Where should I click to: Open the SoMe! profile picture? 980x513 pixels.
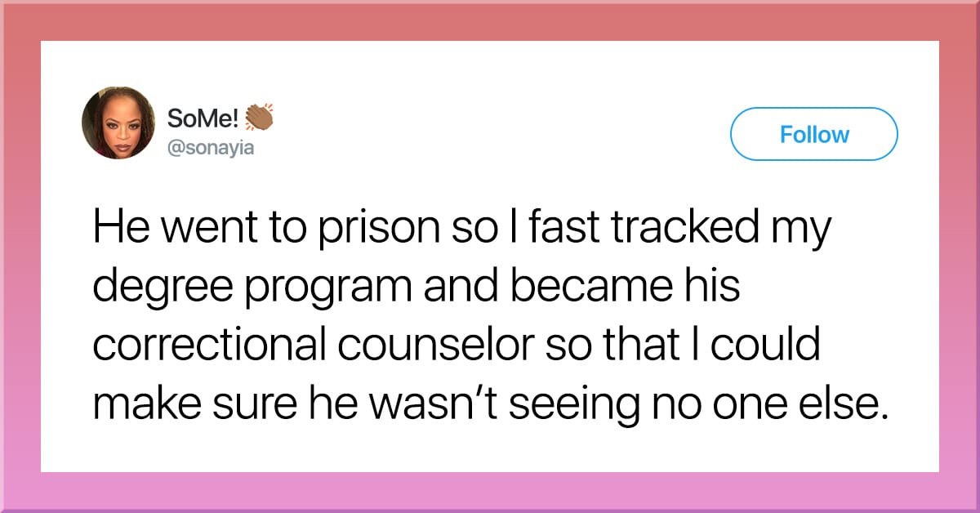coord(118,123)
